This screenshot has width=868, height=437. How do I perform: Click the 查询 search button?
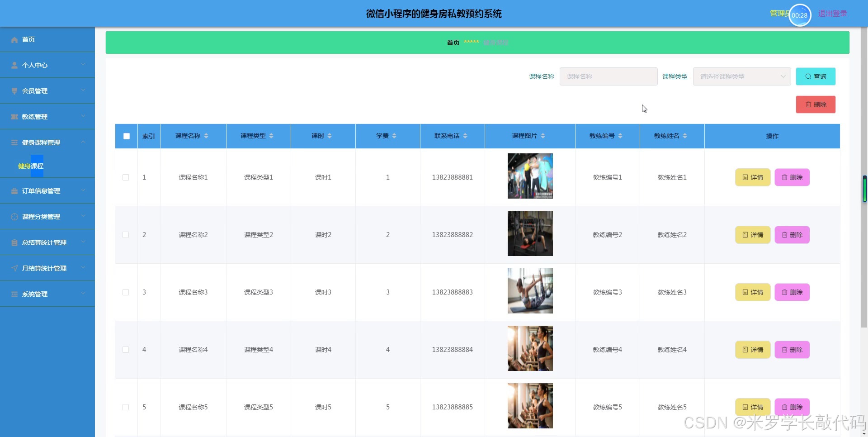tap(815, 76)
